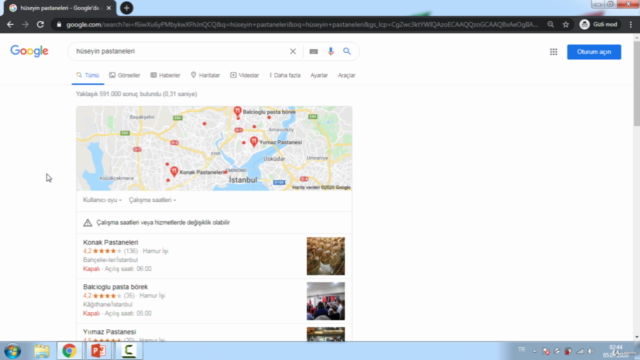This screenshot has height=360, width=640.
Task: Click the working hours warning triangle icon
Action: [x=87, y=222]
